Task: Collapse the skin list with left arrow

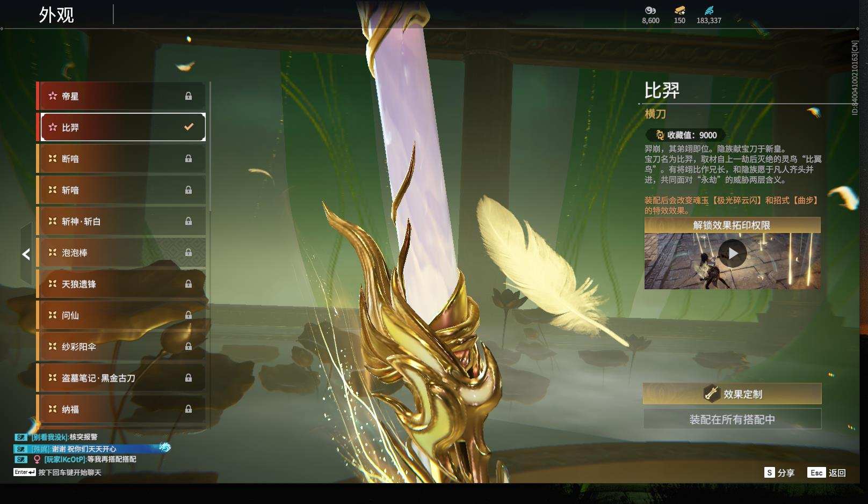Action: pos(26,254)
